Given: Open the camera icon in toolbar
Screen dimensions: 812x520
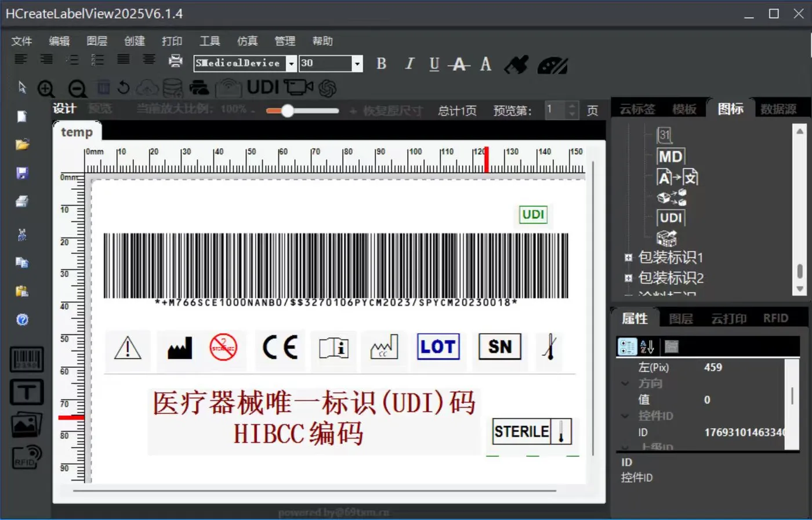Looking at the screenshot, I should pos(299,87).
